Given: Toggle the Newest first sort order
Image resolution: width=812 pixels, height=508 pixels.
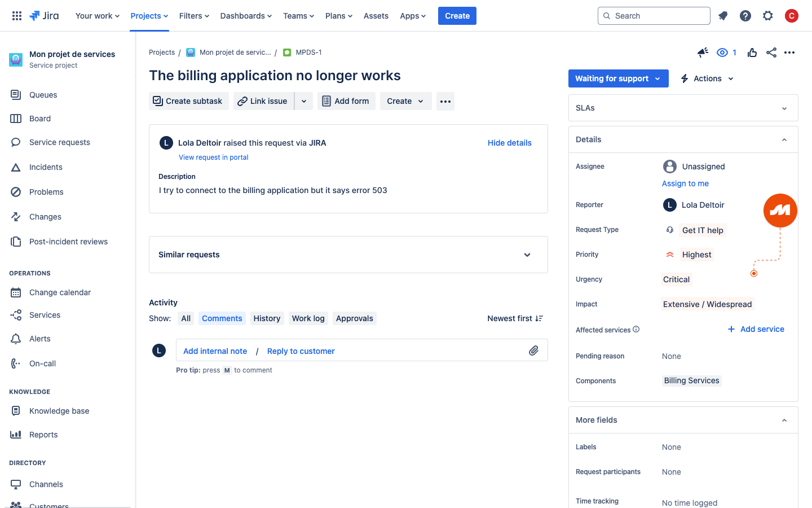Looking at the screenshot, I should (515, 318).
